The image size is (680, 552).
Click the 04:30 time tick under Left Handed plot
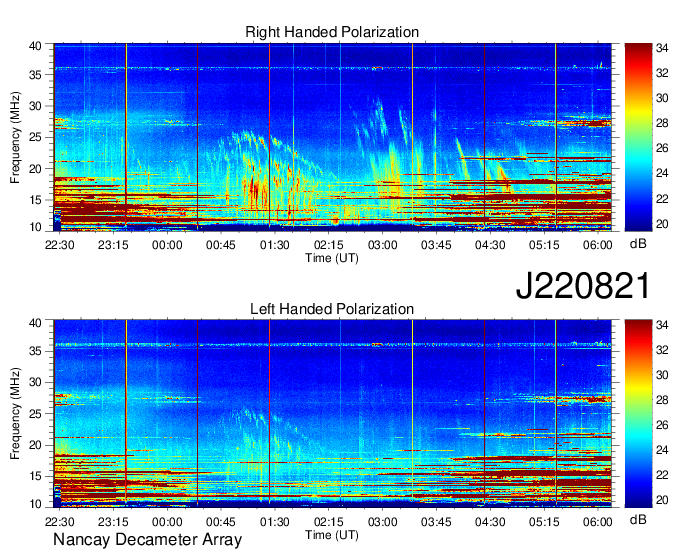click(490, 522)
